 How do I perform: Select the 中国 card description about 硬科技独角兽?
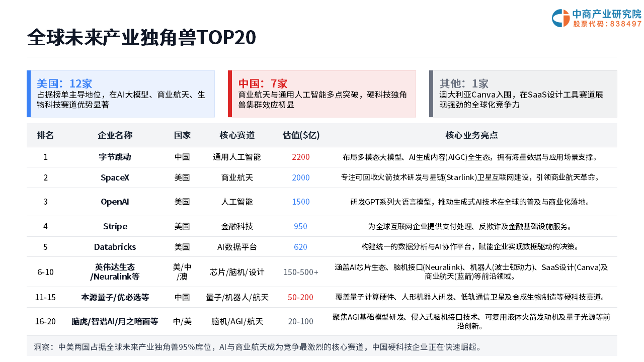pos(323,100)
